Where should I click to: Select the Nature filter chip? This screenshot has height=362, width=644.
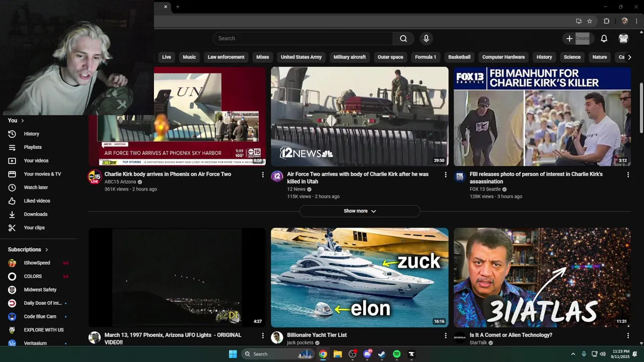(600, 57)
